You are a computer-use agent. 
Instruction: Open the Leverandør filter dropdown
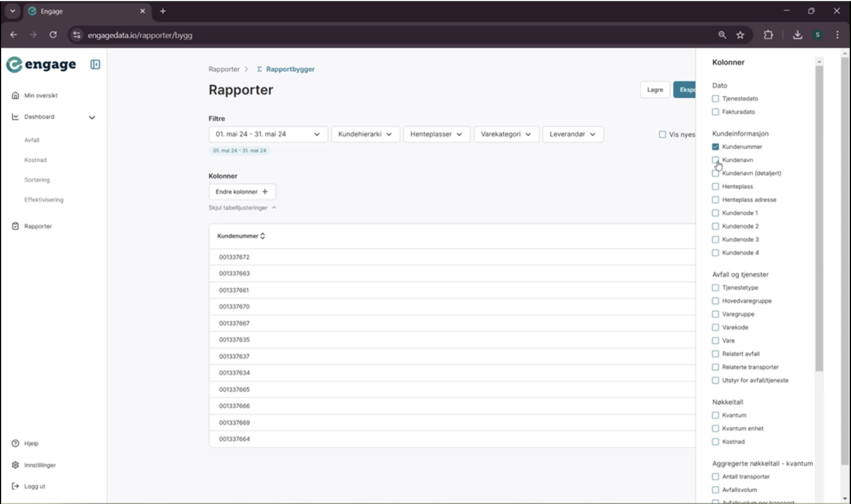573,135
